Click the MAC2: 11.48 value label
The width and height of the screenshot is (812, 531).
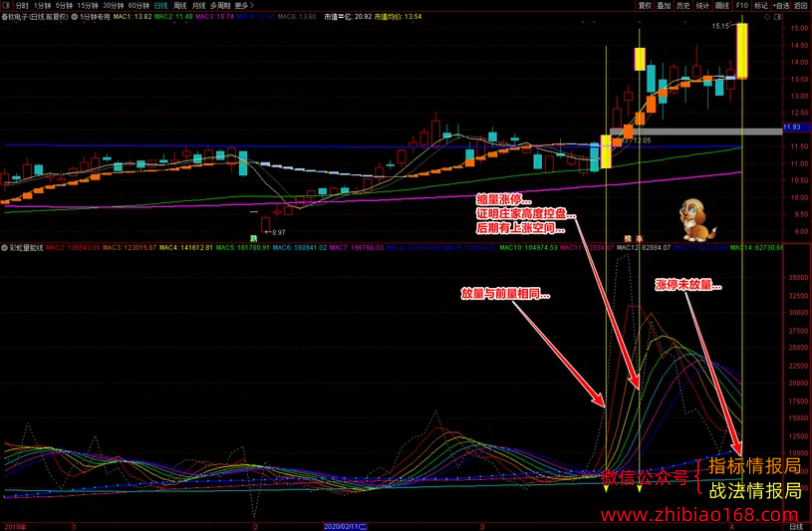pos(173,17)
